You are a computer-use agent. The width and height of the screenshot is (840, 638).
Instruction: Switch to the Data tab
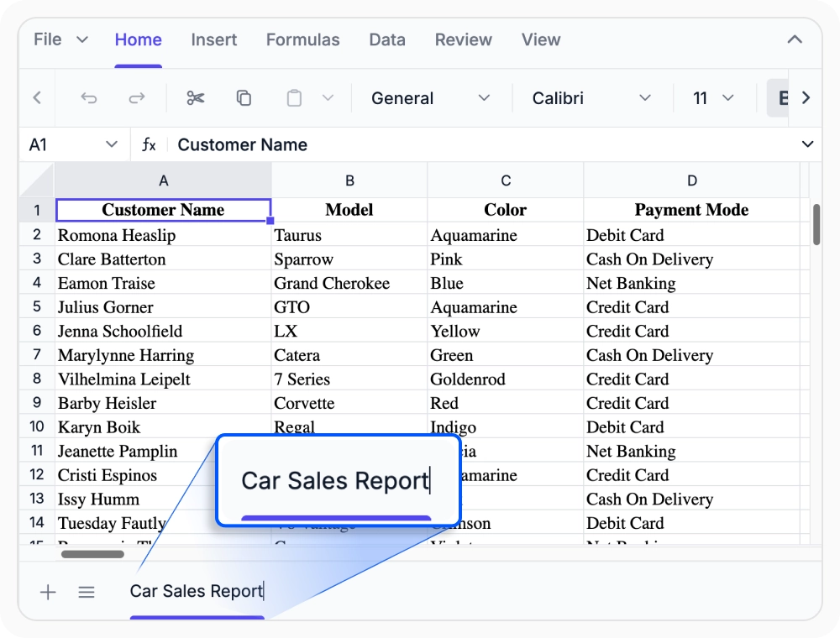tap(387, 39)
